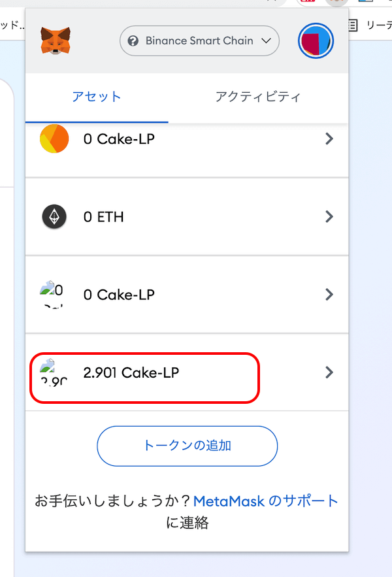Open the account avatar menu

pos(316,41)
